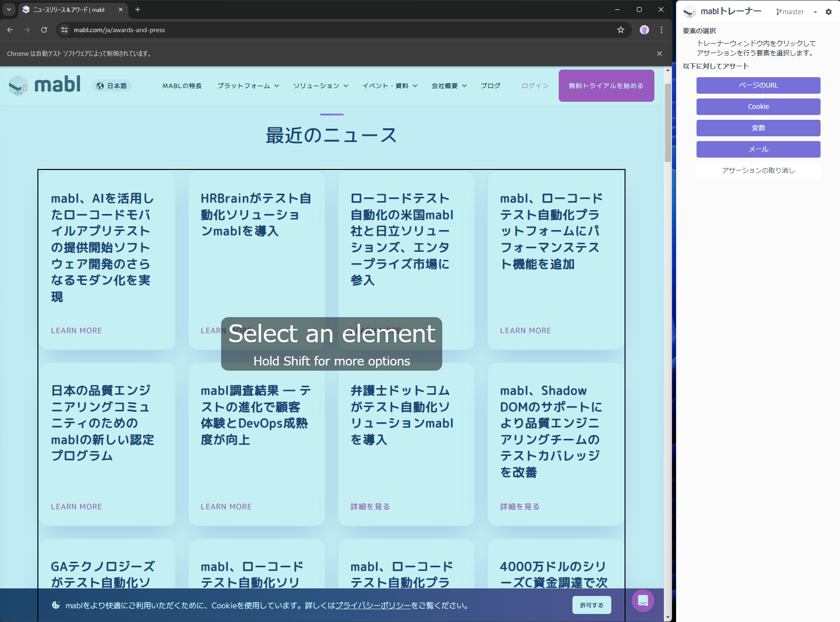The width and height of the screenshot is (840, 622).
Task: Open the Chrome profile avatar
Action: [x=644, y=30]
